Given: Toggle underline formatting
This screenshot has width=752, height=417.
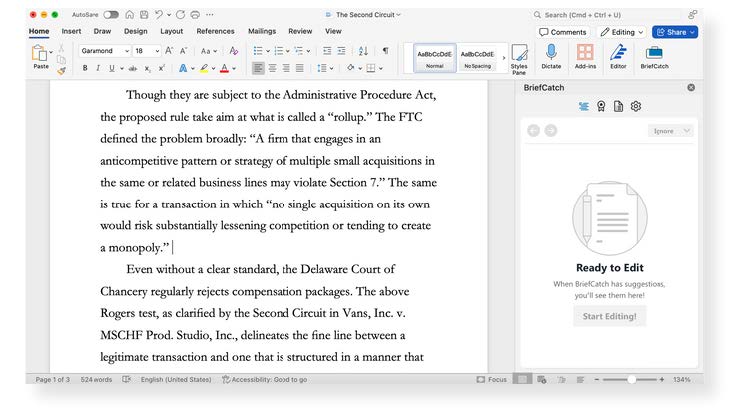Looking at the screenshot, I should click(x=112, y=68).
